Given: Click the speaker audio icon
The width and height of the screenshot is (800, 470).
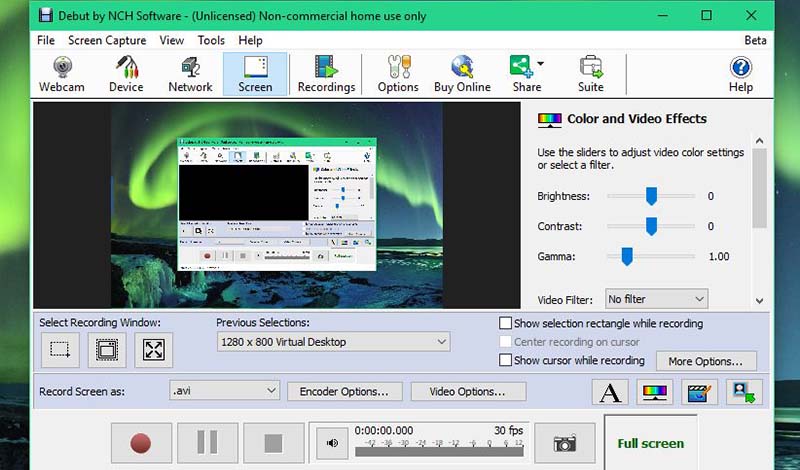Looking at the screenshot, I should (332, 443).
